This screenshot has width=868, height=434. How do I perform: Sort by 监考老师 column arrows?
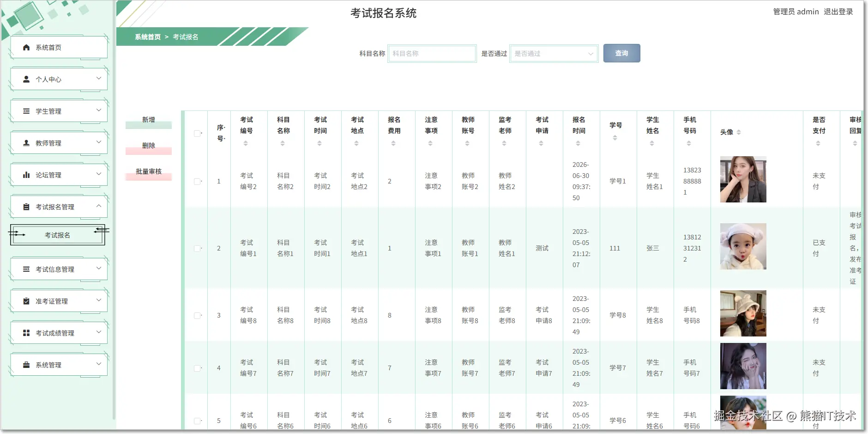pos(504,143)
